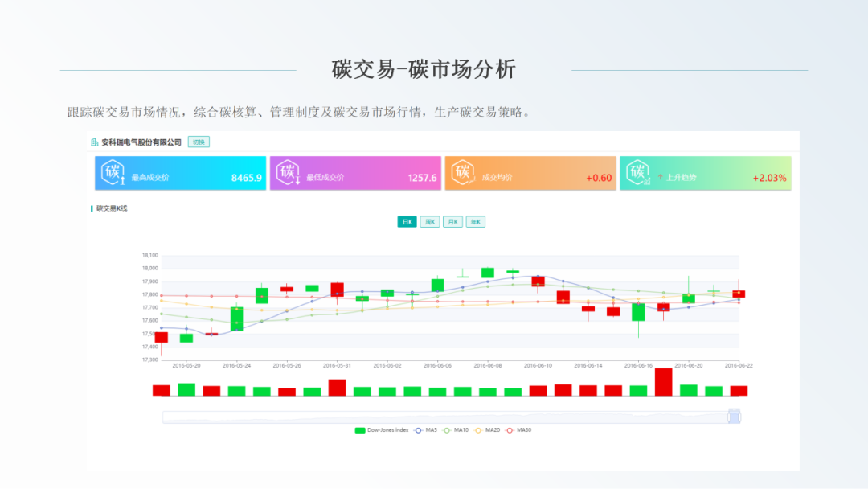Click the 碳 hexagon icon on 最低成交价 card
The image size is (868, 489).
[x=288, y=172]
